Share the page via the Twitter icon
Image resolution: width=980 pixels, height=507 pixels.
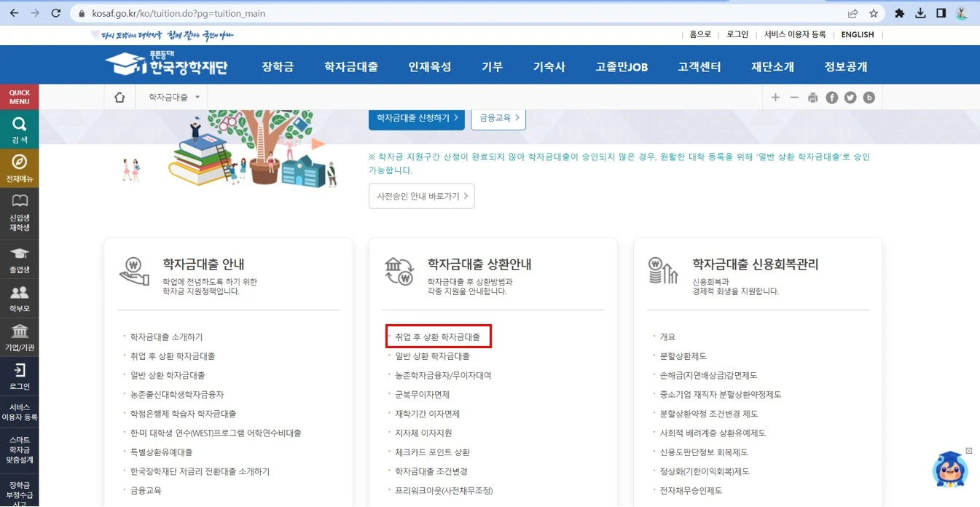point(850,96)
